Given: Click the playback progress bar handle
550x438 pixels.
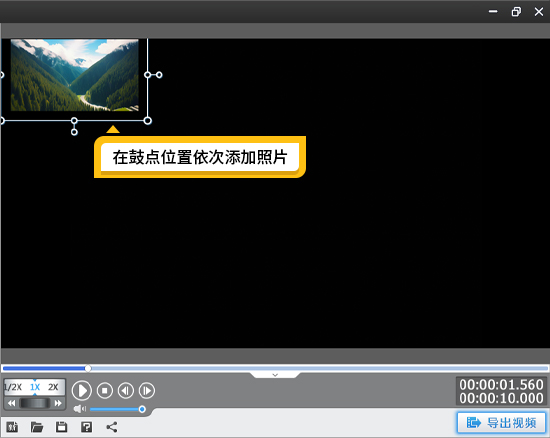Looking at the screenshot, I should [x=88, y=368].
